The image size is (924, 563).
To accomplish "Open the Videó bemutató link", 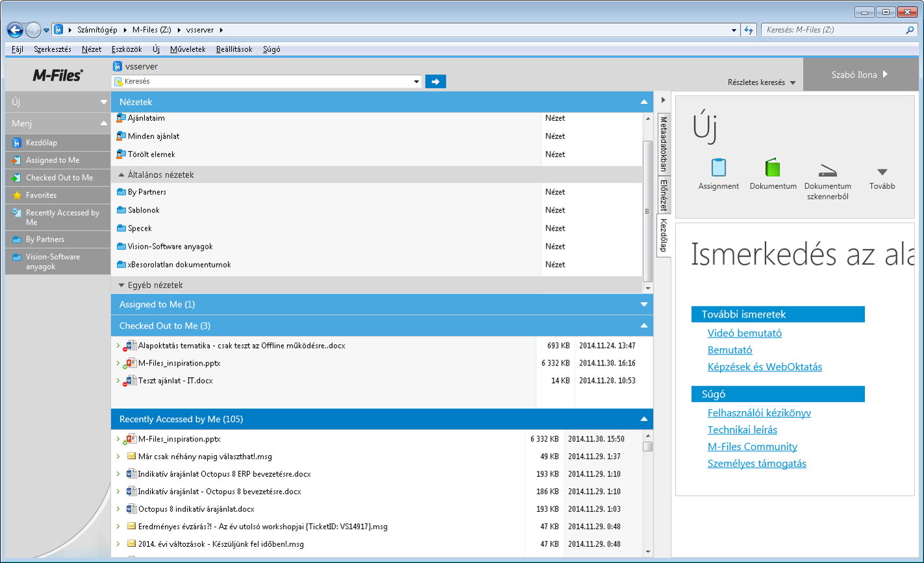I will point(745,333).
